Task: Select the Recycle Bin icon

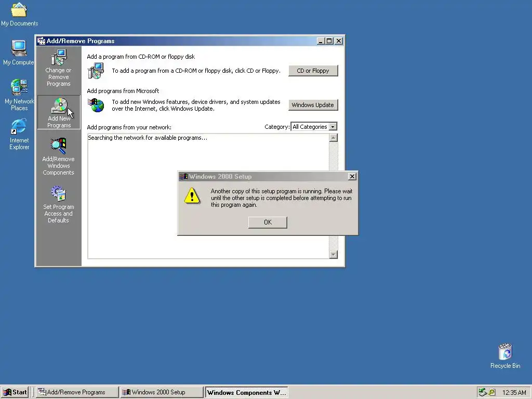Action: click(x=505, y=356)
